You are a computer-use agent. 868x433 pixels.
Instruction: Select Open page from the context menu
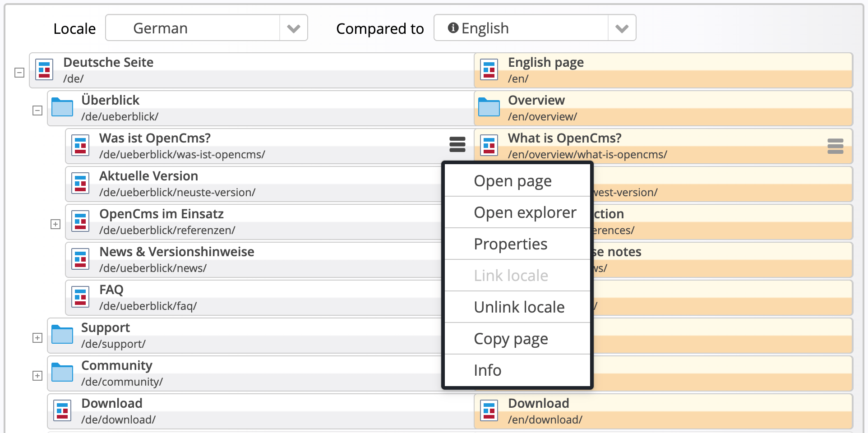512,180
